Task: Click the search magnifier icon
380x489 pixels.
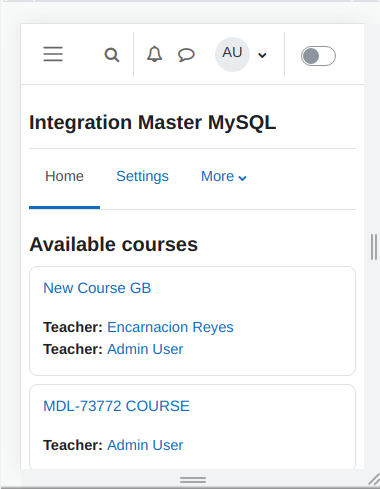Action: (x=112, y=55)
